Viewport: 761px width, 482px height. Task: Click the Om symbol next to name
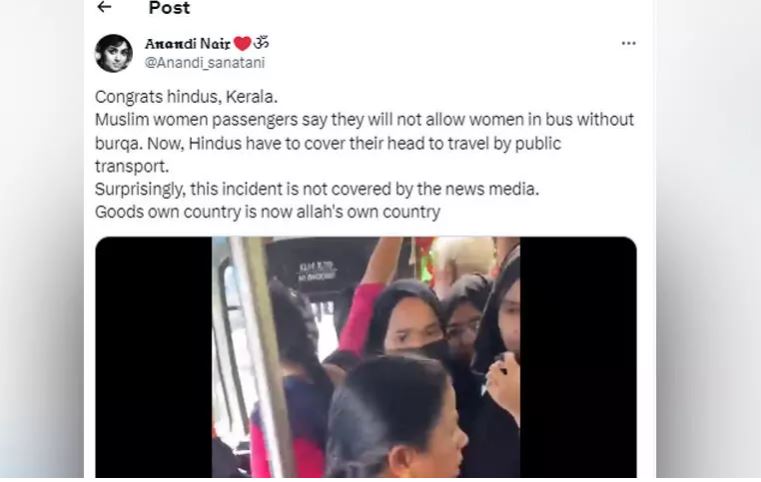[261, 43]
